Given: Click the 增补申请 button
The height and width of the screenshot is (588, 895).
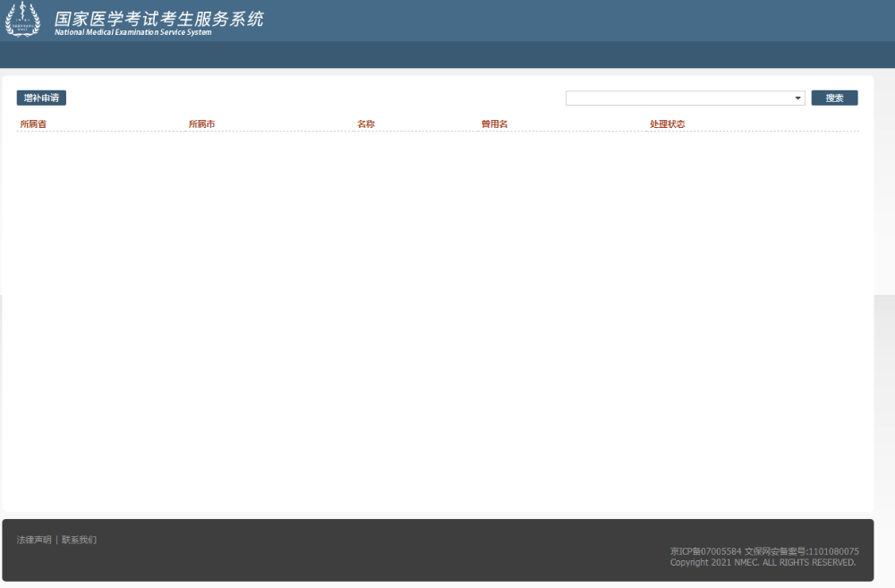Looking at the screenshot, I should (41, 98).
